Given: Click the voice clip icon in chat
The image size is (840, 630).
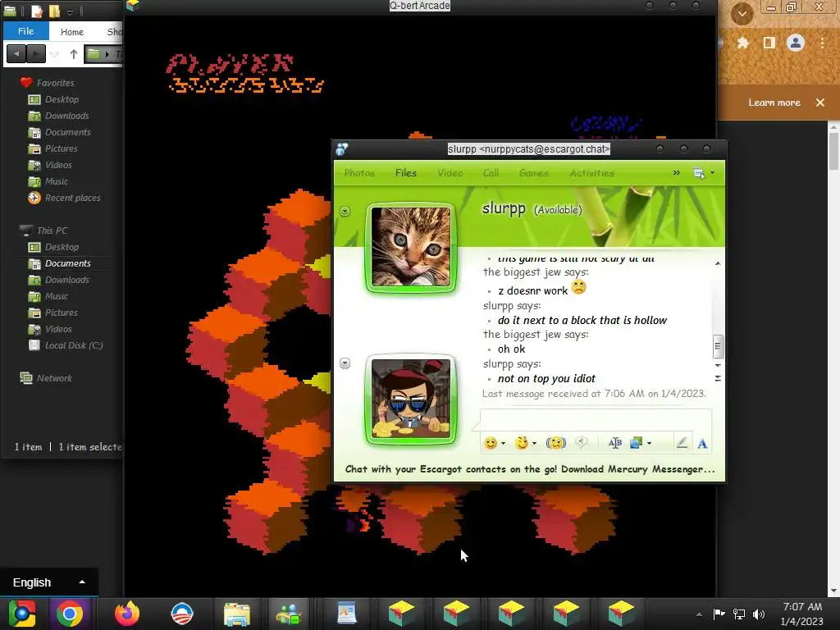Looking at the screenshot, I should click(582, 442).
